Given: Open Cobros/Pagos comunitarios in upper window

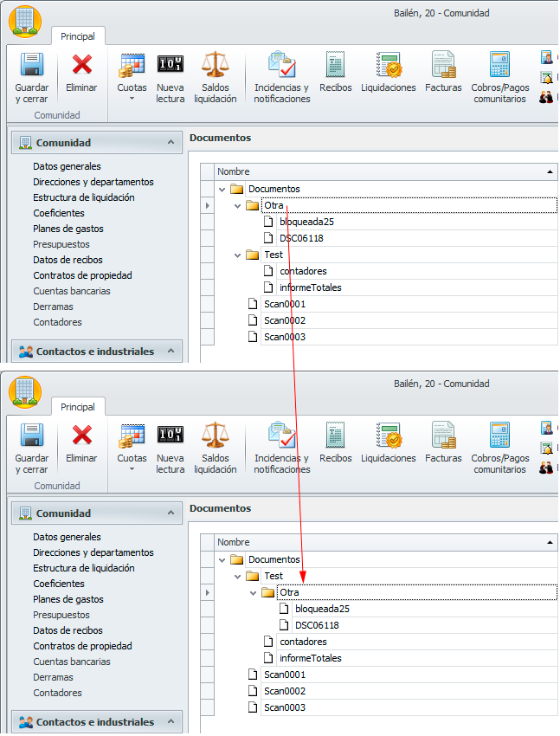Looking at the screenshot, I should [500, 77].
